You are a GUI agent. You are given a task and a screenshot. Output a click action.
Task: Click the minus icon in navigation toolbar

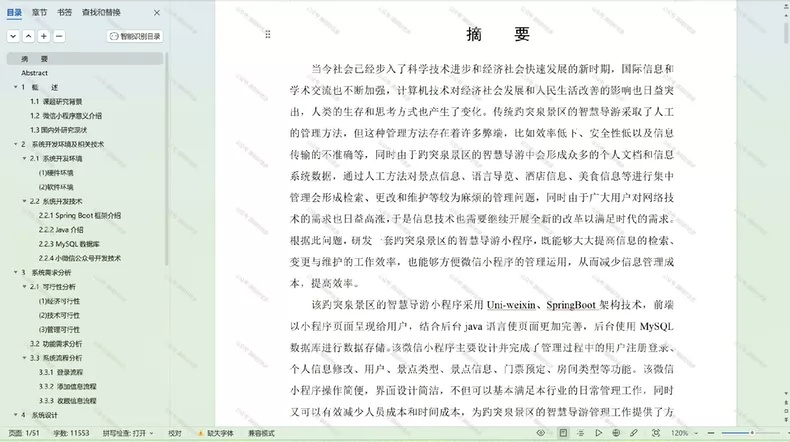[x=59, y=36]
